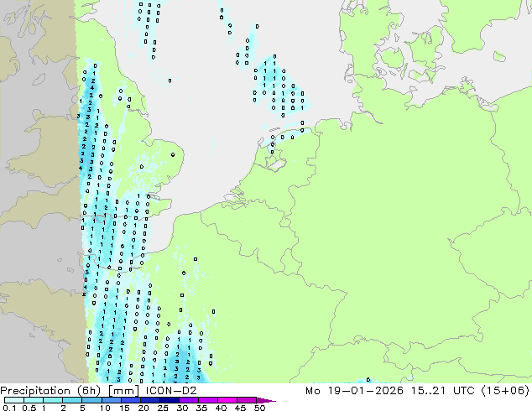Click the 0.5–1 mm legend color swatch
This screenshot has width=532, height=411.
pos(34,400)
